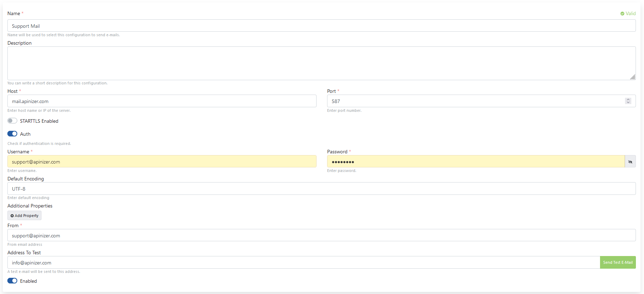Viewport: 644px width, 294px height.
Task: Click Add Property button
Action: (24, 216)
